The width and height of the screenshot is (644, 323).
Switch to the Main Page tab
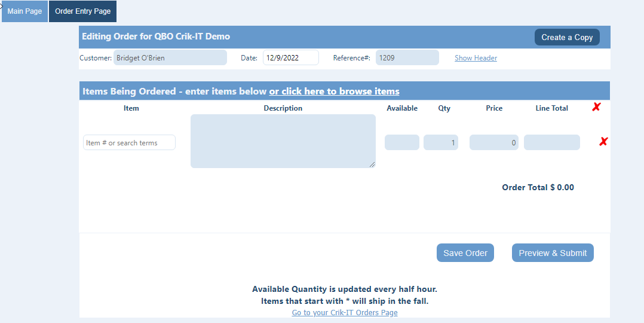(24, 11)
